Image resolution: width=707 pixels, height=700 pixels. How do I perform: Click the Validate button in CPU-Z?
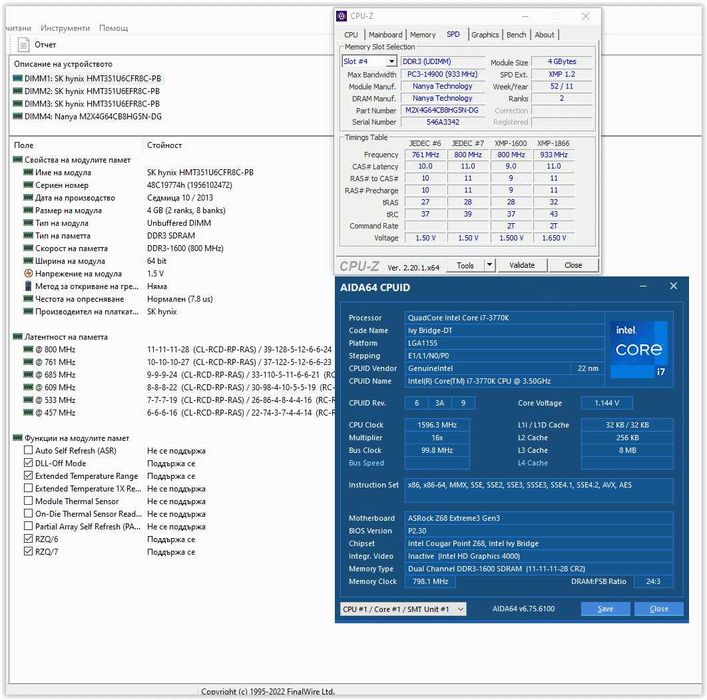tap(522, 265)
